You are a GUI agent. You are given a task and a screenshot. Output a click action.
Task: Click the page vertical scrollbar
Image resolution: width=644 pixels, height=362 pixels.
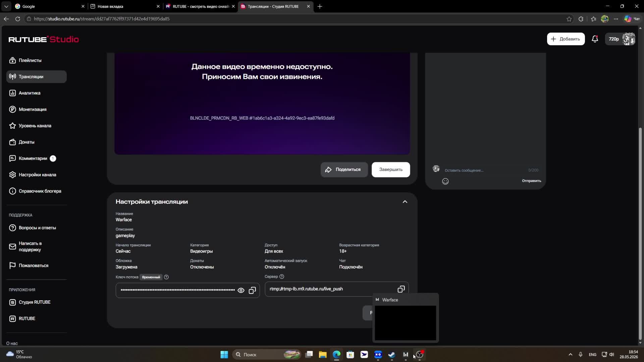pyautogui.click(x=640, y=234)
